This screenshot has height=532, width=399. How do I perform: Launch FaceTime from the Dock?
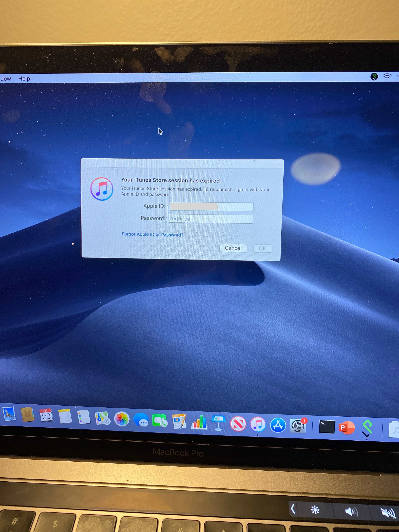point(160,420)
